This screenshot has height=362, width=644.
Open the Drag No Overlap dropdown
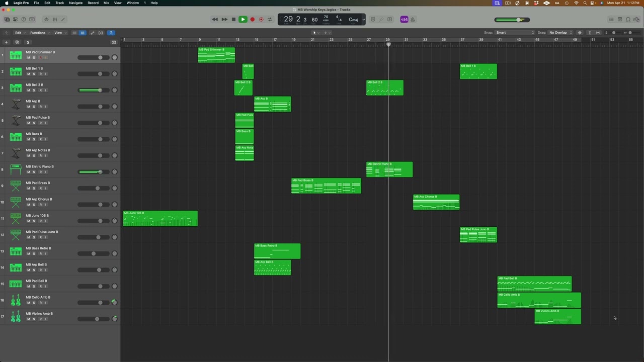pyautogui.click(x=561, y=33)
